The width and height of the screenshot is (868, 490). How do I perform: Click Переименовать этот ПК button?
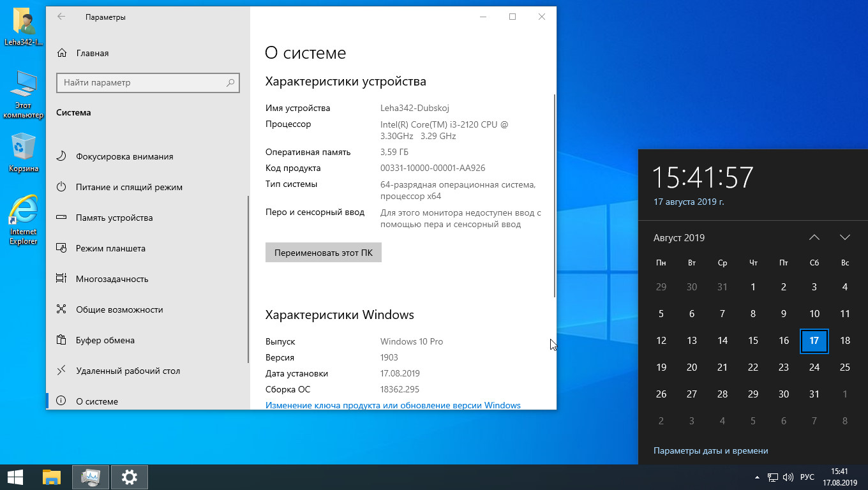[x=324, y=253]
